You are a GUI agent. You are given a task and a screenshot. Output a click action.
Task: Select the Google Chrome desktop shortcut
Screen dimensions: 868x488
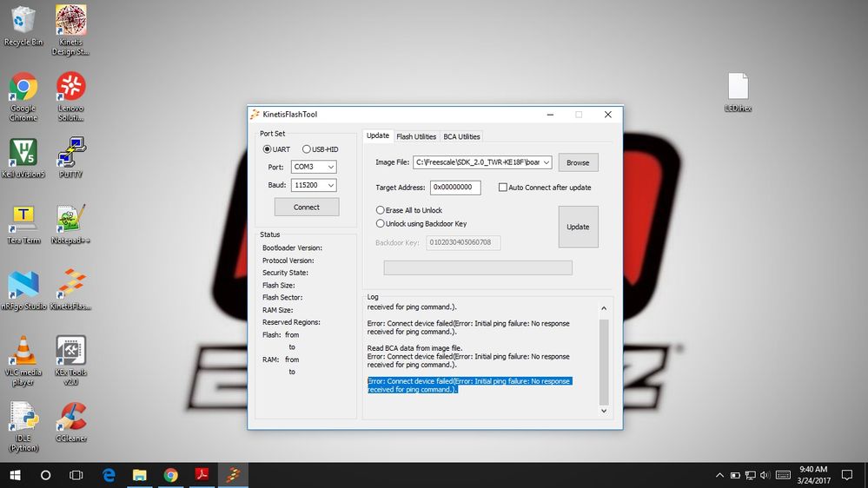(23, 96)
